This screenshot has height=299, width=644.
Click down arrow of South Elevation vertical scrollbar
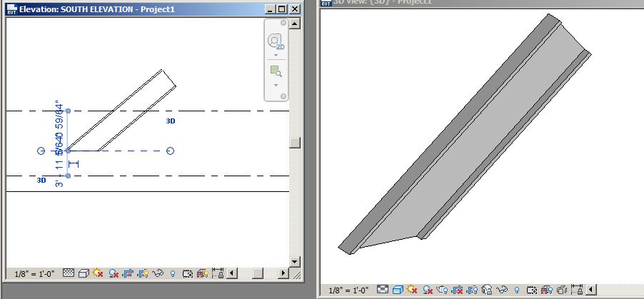tap(294, 261)
